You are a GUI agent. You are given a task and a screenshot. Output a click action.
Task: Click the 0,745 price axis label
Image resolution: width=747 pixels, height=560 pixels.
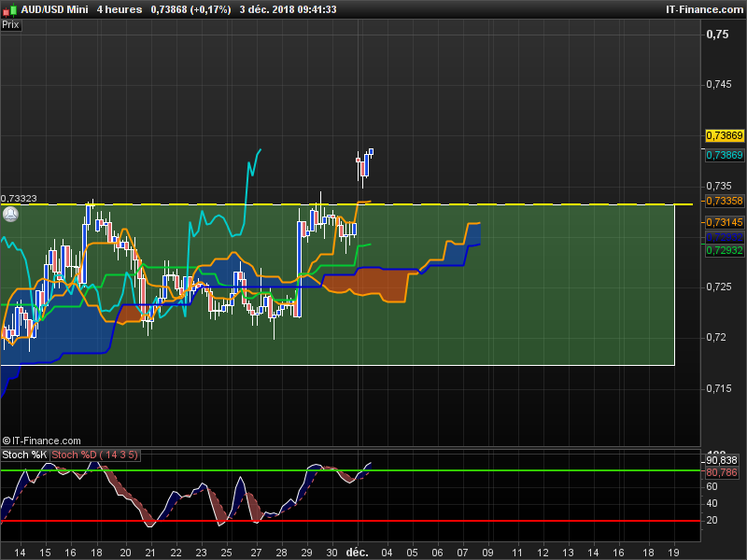(718, 84)
